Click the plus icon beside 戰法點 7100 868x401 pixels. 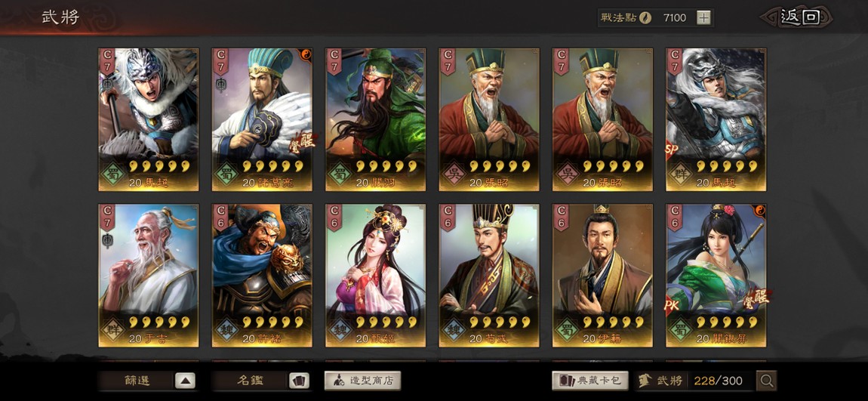point(703,17)
